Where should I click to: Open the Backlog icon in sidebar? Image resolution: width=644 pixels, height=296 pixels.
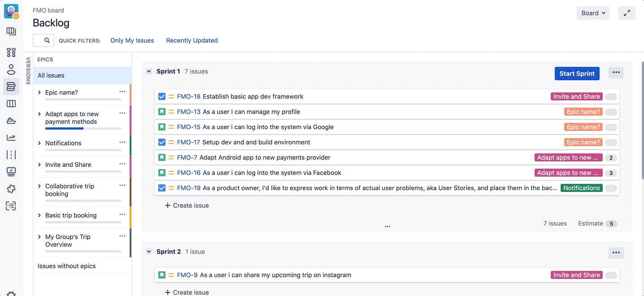[x=11, y=87]
